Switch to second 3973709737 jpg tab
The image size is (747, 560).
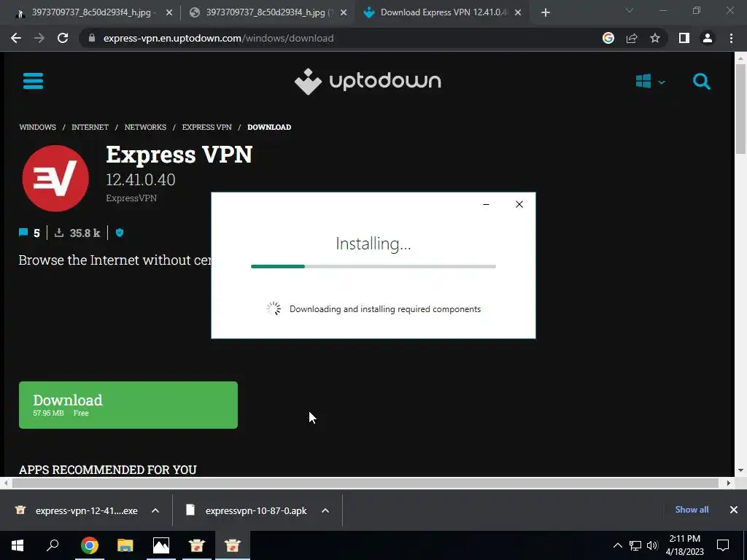(267, 13)
